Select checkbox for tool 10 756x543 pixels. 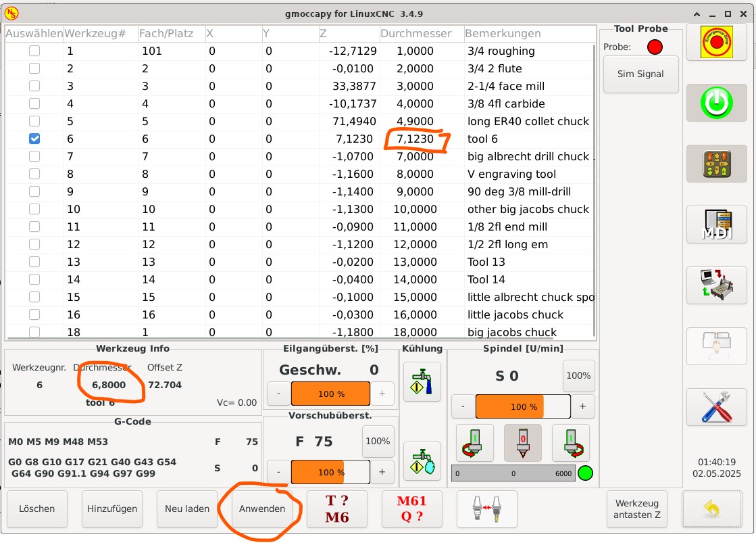click(34, 209)
